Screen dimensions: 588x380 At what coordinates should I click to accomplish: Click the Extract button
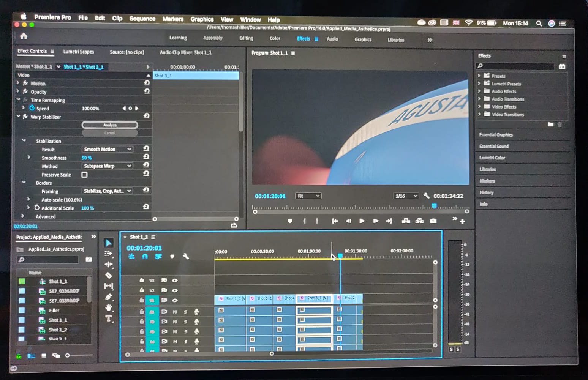click(x=419, y=221)
